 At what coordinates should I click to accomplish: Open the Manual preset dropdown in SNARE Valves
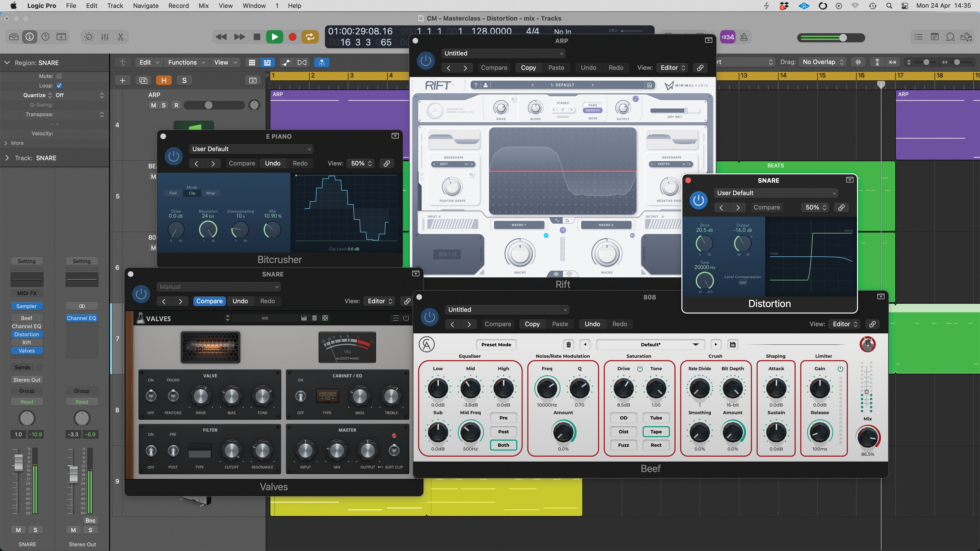pyautogui.click(x=218, y=287)
